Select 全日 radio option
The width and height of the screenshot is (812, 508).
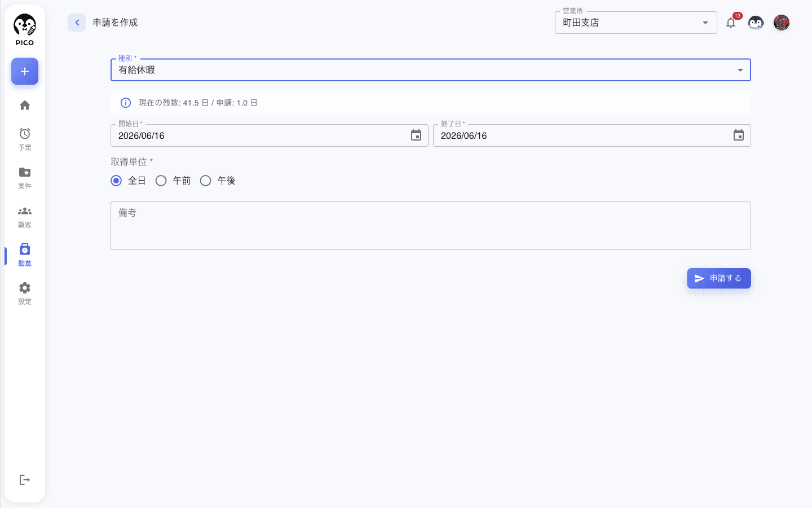(x=116, y=181)
